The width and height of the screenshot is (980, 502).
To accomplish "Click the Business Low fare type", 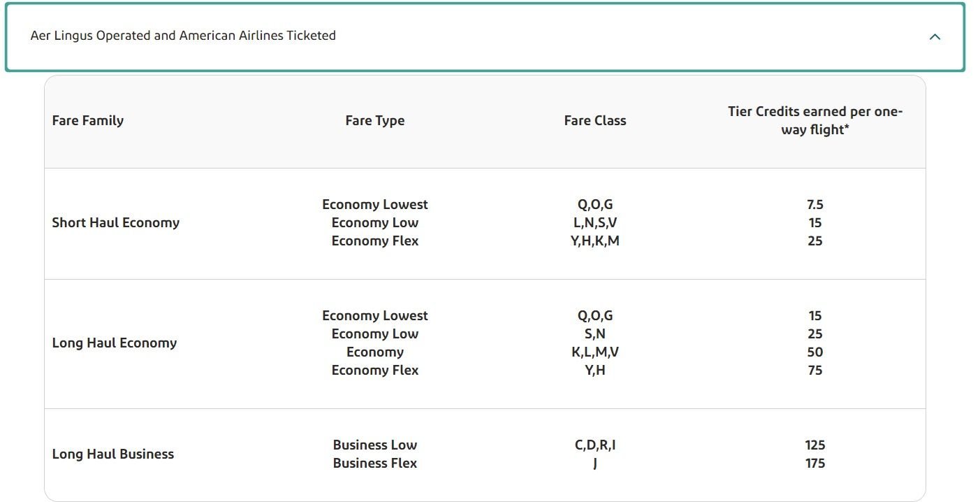I will click(x=374, y=445).
